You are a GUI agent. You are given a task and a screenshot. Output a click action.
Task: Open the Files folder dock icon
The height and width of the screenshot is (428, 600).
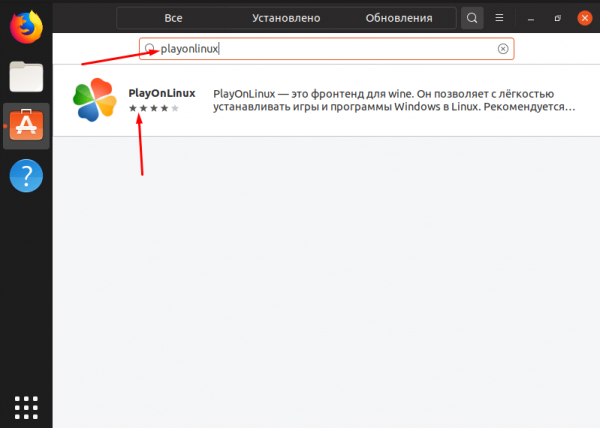click(26, 76)
